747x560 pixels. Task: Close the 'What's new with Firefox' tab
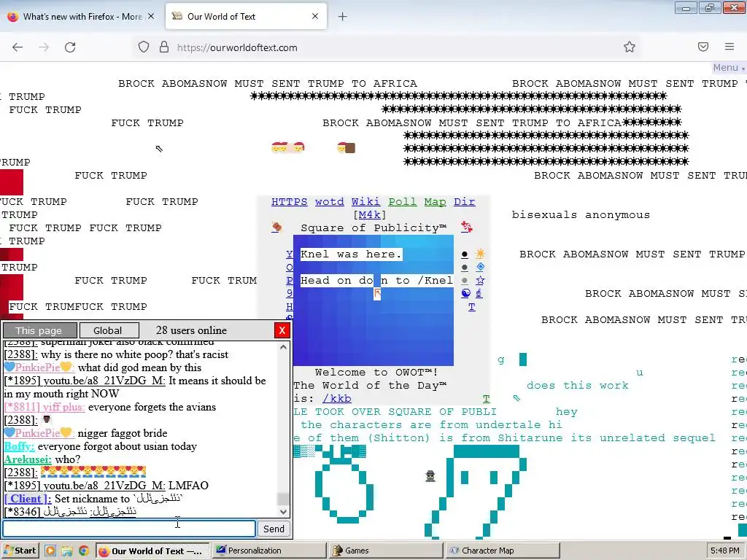click(x=151, y=16)
